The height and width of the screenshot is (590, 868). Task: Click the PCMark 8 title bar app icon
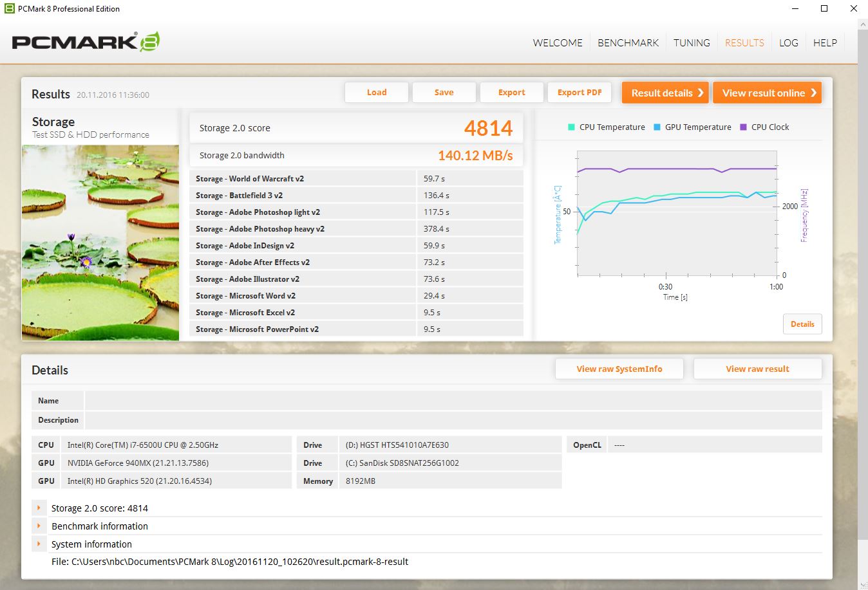(9, 9)
